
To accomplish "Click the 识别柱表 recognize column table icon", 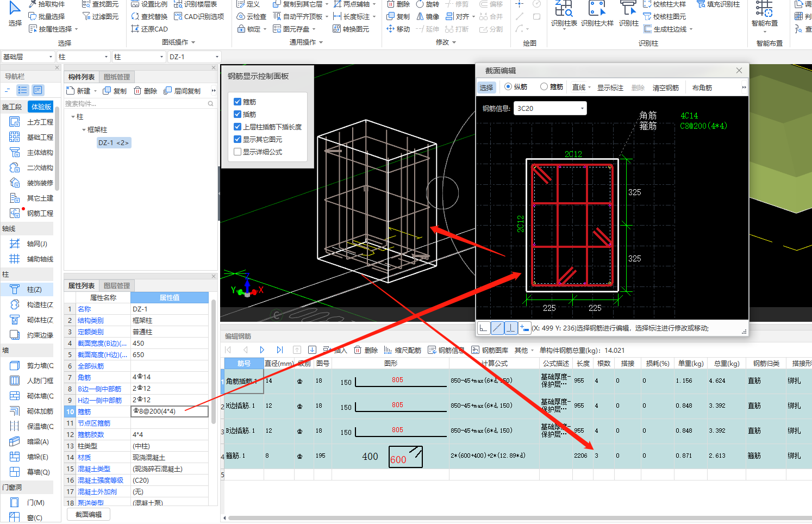I will click(564, 14).
